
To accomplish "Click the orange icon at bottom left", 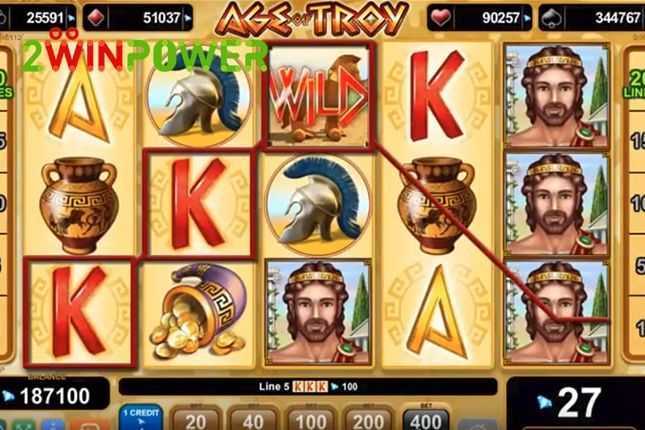I will pos(86,426).
